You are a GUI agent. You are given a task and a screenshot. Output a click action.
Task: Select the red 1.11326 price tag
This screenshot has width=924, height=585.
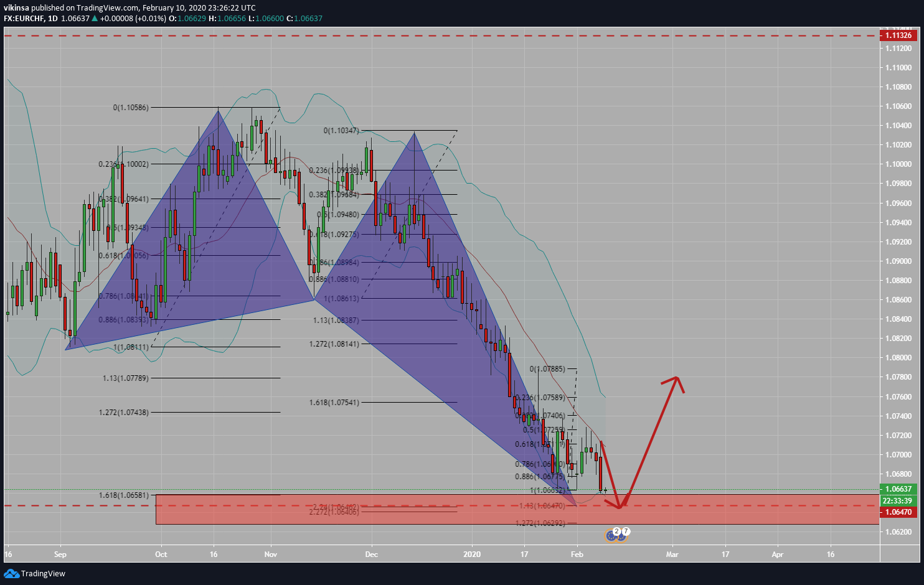pos(898,35)
